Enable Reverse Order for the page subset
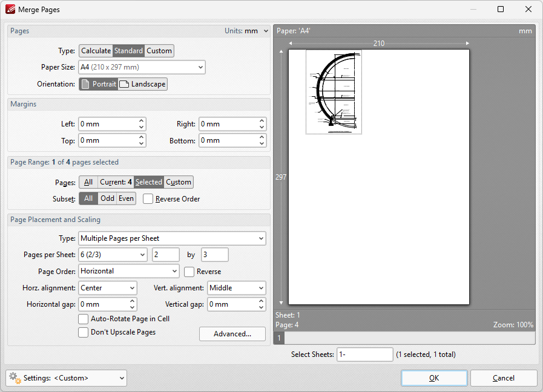This screenshot has height=392, width=543. point(147,198)
